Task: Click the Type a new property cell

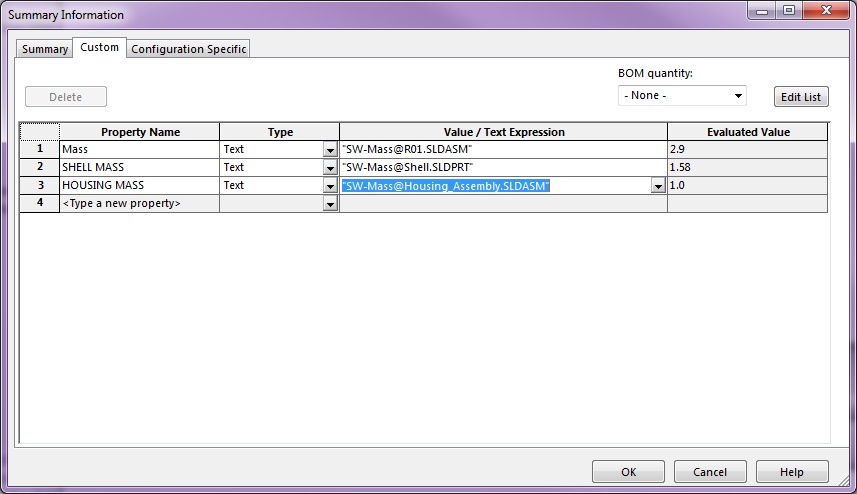Action: [139, 203]
